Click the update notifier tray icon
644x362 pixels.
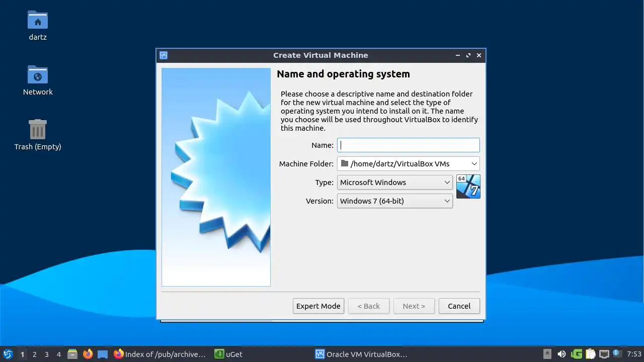pos(617,354)
